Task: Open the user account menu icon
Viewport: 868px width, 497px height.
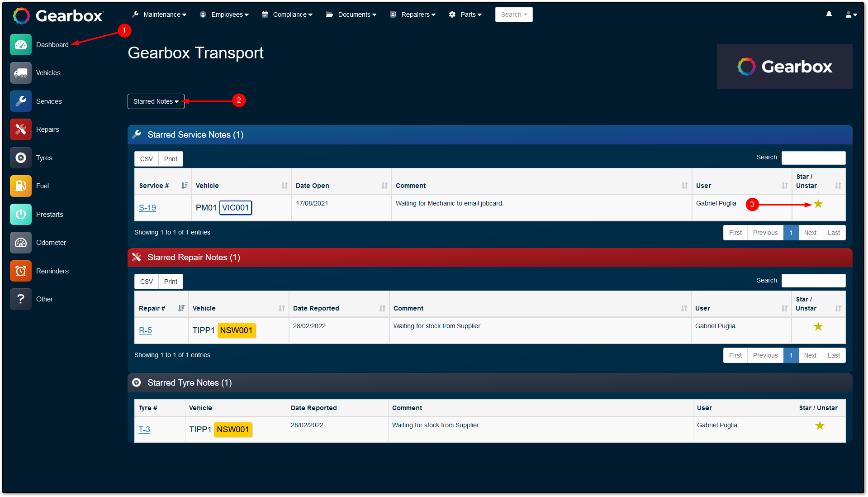Action: click(x=851, y=14)
